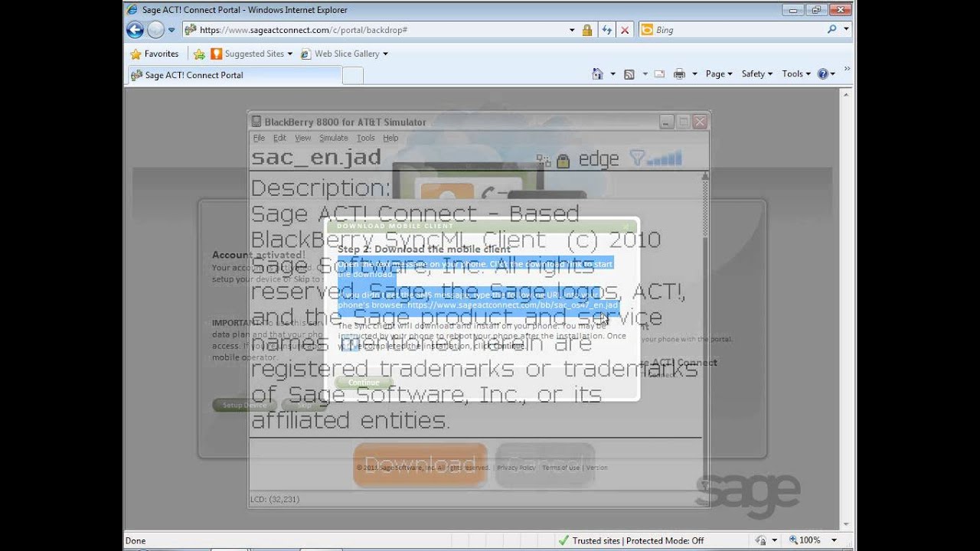Open the Terms of Use footer link
The width and height of the screenshot is (980, 551).
560,468
